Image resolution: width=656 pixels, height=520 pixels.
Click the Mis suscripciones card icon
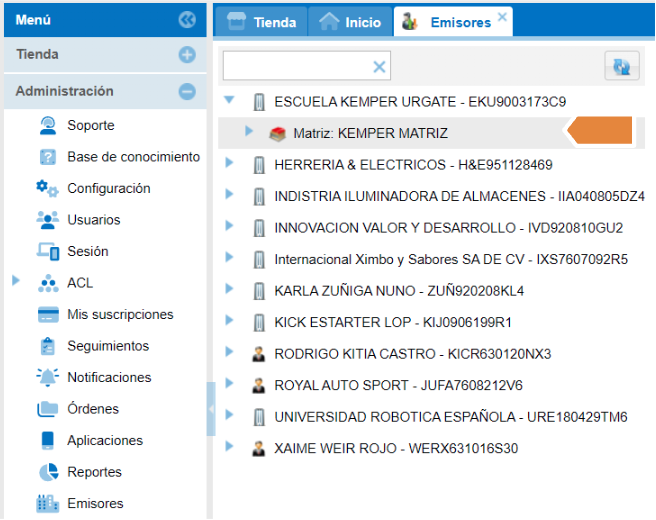click(x=47, y=315)
